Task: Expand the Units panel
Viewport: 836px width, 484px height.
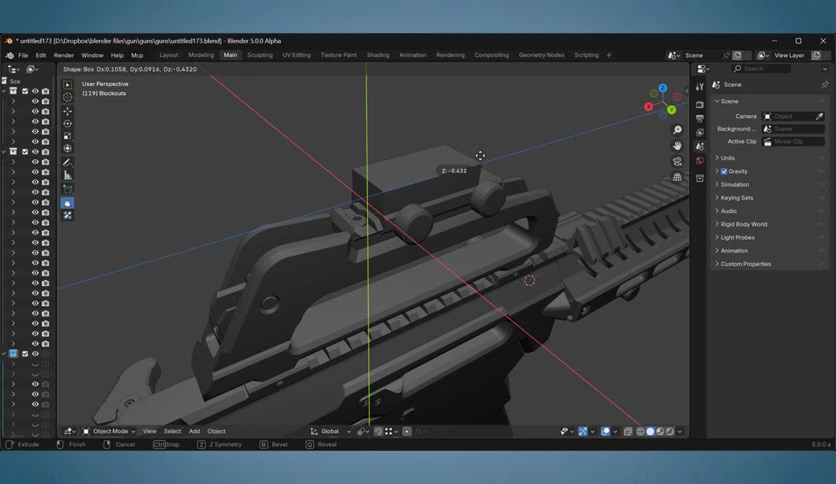Action: [x=727, y=158]
